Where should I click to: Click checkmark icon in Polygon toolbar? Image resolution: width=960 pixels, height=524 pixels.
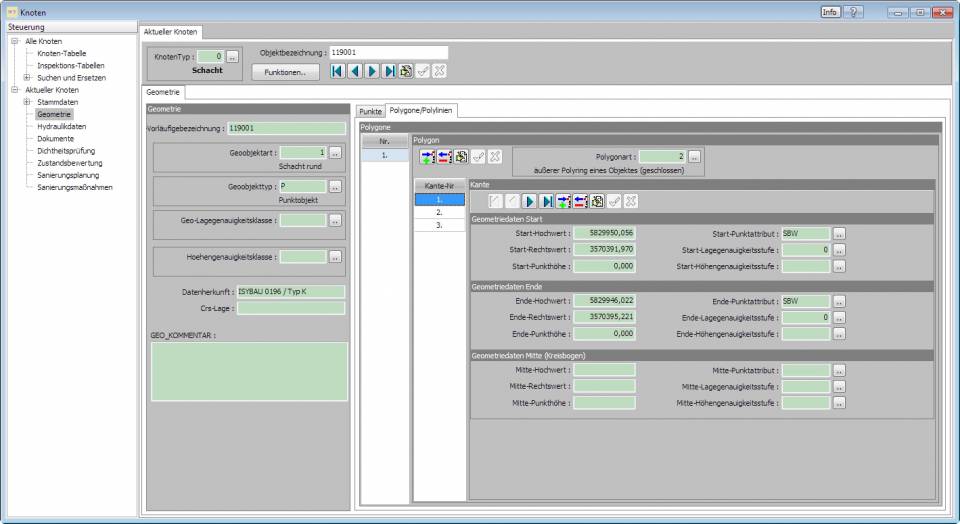tap(478, 157)
